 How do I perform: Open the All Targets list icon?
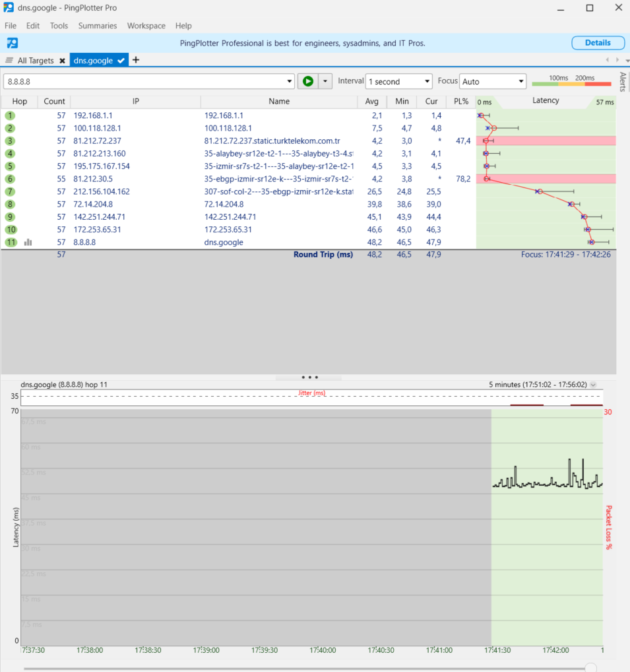pos(9,60)
